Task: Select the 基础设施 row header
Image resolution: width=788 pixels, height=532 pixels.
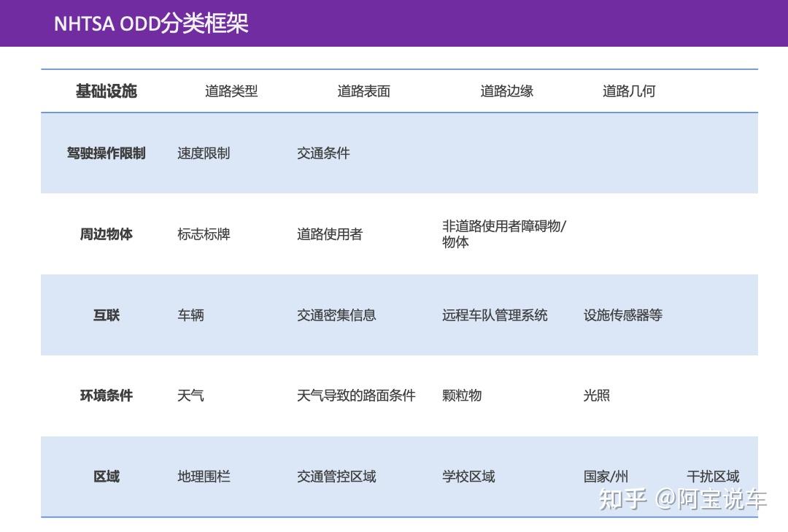Action: (x=107, y=90)
